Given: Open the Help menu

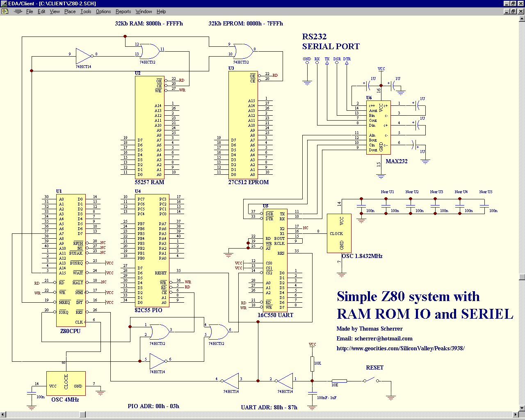Looking at the screenshot, I should tap(161, 11).
